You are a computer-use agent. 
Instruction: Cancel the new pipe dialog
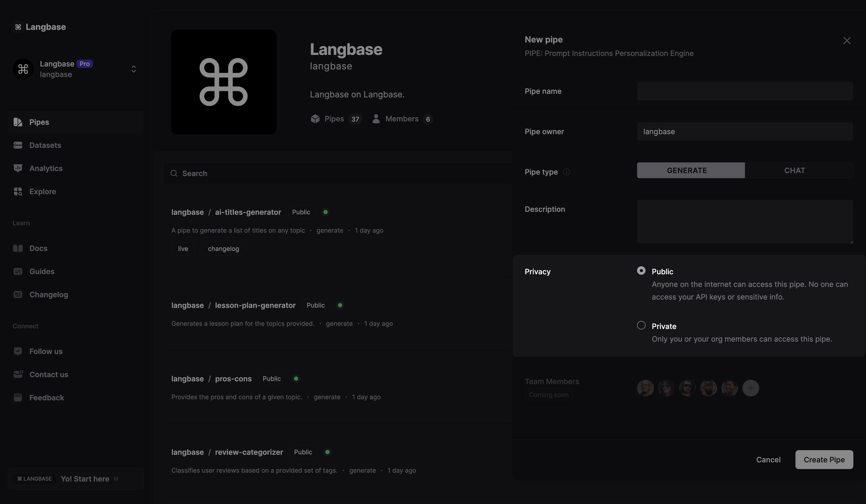click(768, 460)
